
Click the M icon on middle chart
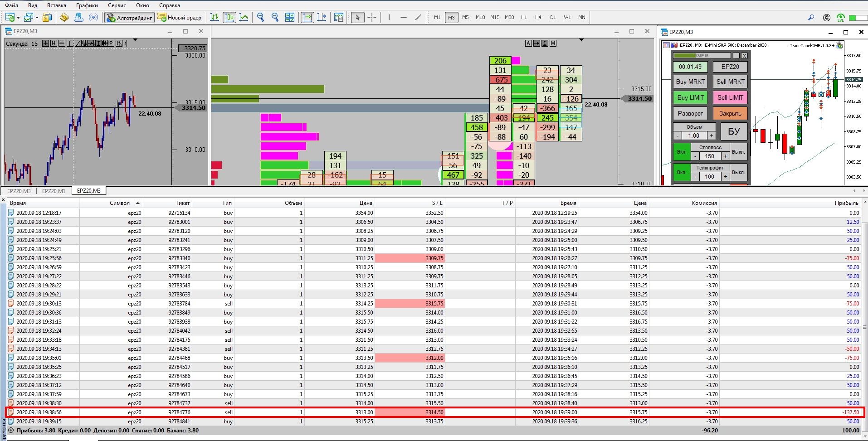pos(553,43)
